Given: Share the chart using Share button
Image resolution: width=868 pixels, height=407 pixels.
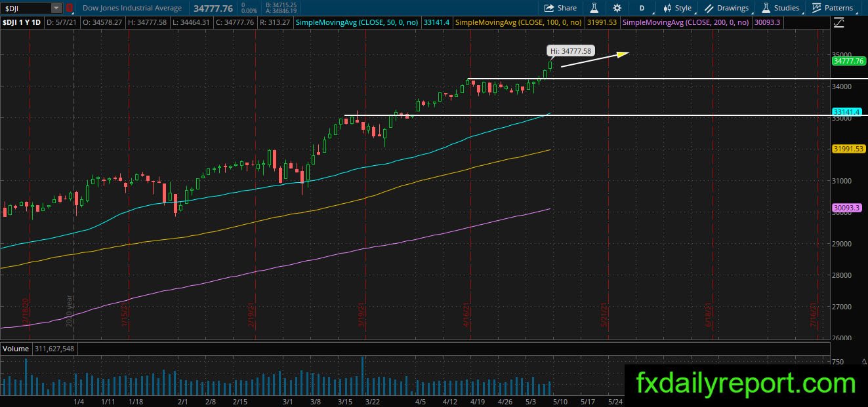Looking at the screenshot, I should pyautogui.click(x=560, y=8).
